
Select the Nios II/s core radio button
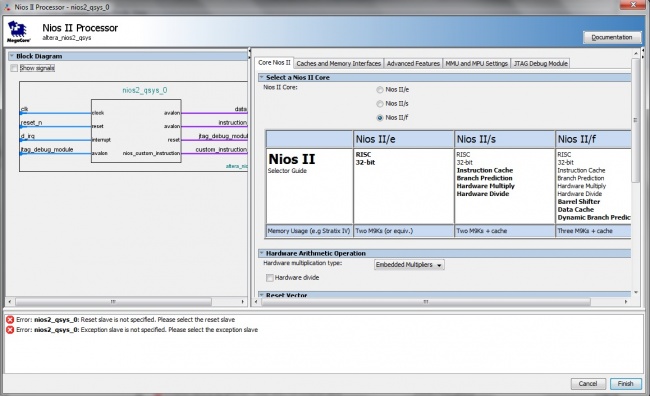click(379, 104)
